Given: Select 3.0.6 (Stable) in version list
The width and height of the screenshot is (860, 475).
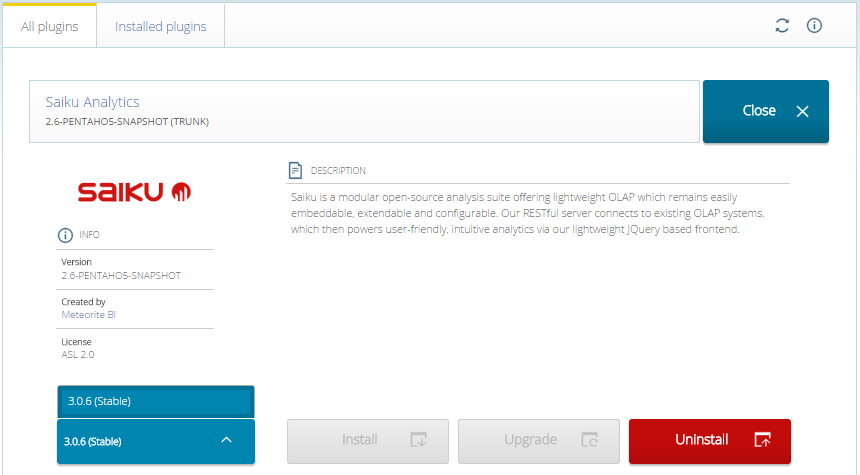Looking at the screenshot, I should [x=156, y=402].
